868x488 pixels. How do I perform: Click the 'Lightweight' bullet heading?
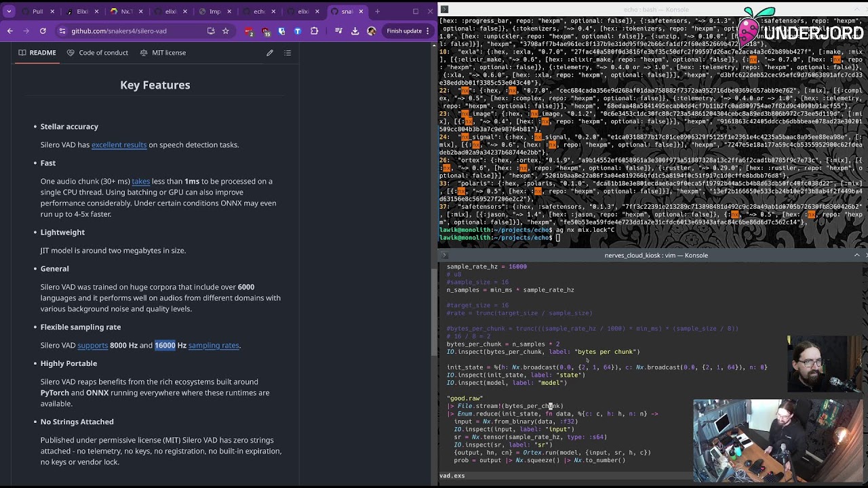click(62, 232)
